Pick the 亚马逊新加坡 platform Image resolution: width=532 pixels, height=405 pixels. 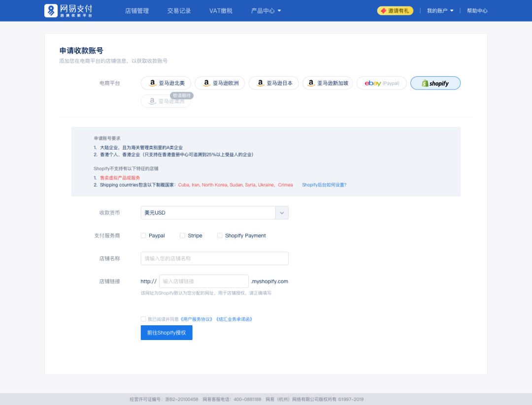(327, 83)
